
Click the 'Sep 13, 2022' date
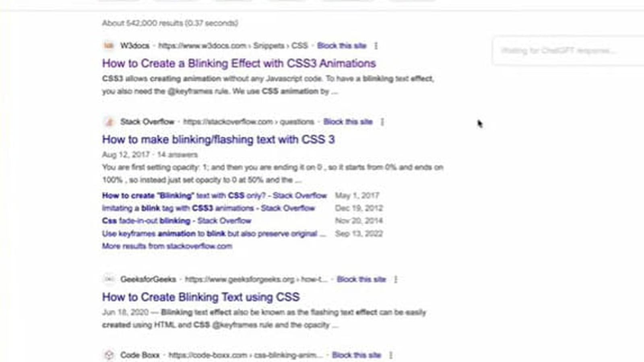click(x=359, y=233)
